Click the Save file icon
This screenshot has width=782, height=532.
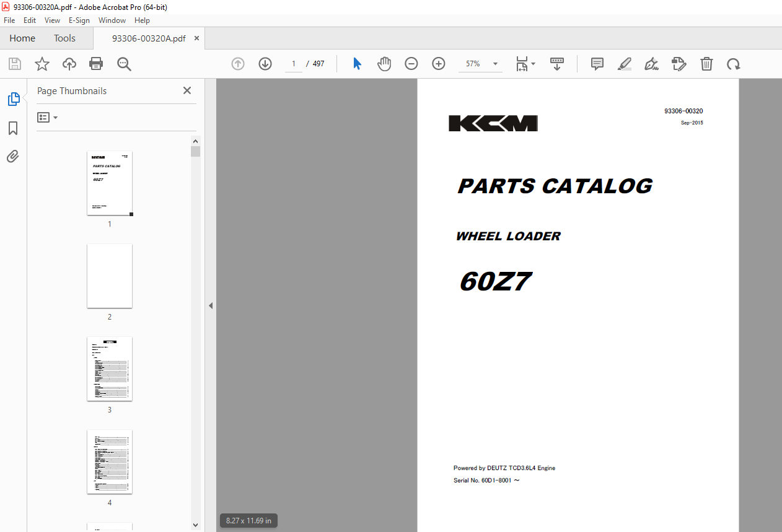[15, 64]
